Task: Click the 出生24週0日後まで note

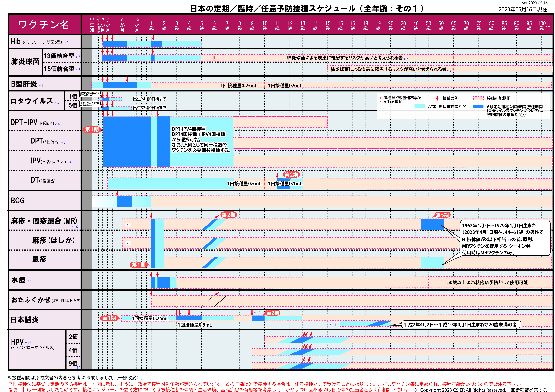Action: 150,99
